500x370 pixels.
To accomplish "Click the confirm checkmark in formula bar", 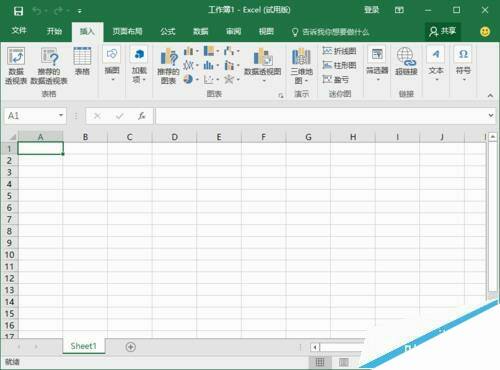I will pyautogui.click(x=120, y=116).
